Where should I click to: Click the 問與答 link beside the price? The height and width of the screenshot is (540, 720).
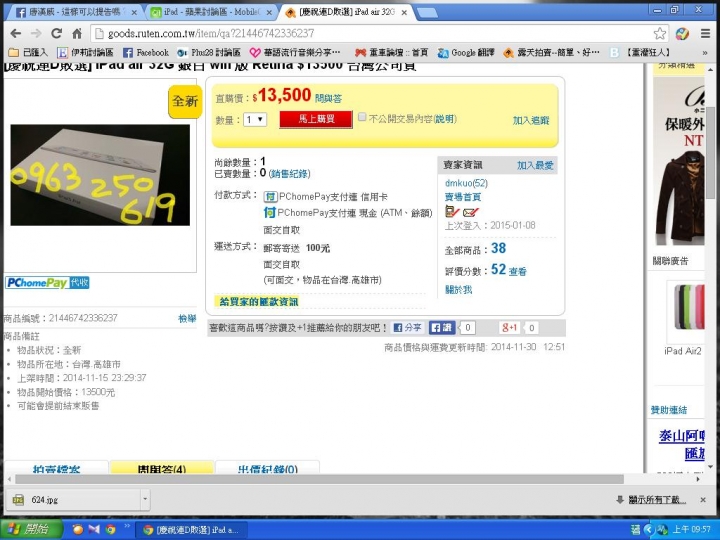[x=328, y=98]
